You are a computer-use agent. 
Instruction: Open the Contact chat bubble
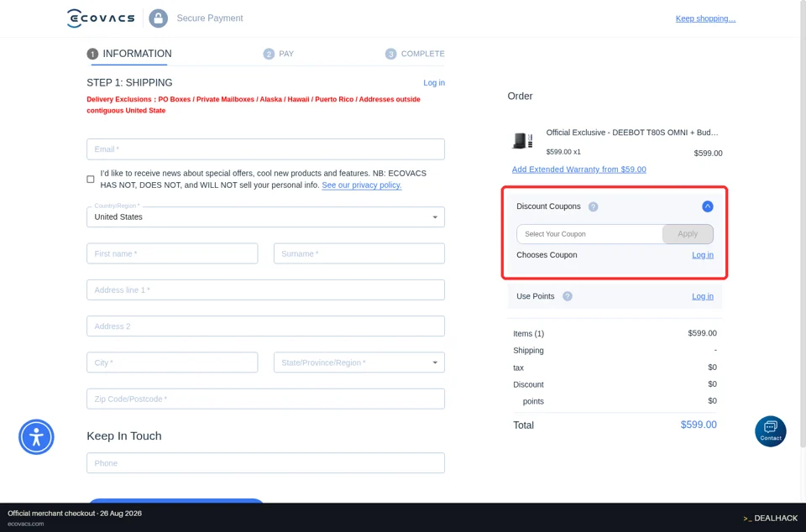pos(770,430)
